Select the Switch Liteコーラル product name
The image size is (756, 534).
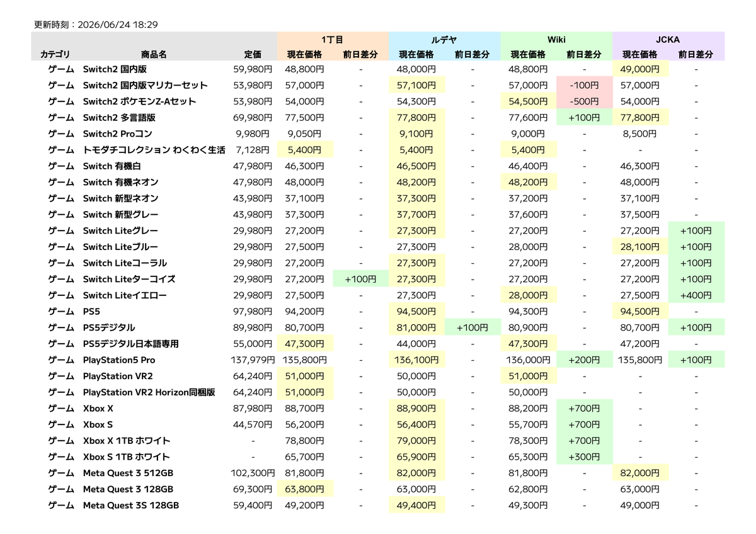(x=125, y=263)
